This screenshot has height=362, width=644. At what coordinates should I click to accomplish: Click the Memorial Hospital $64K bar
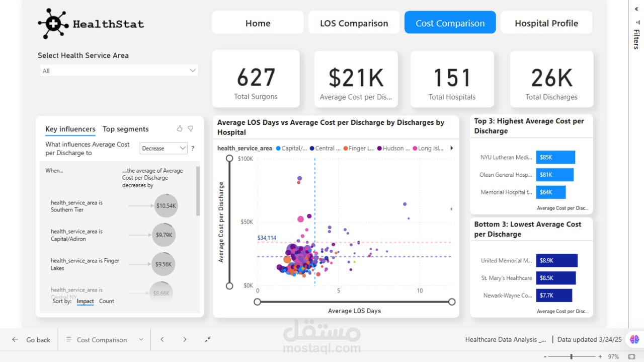(x=551, y=192)
